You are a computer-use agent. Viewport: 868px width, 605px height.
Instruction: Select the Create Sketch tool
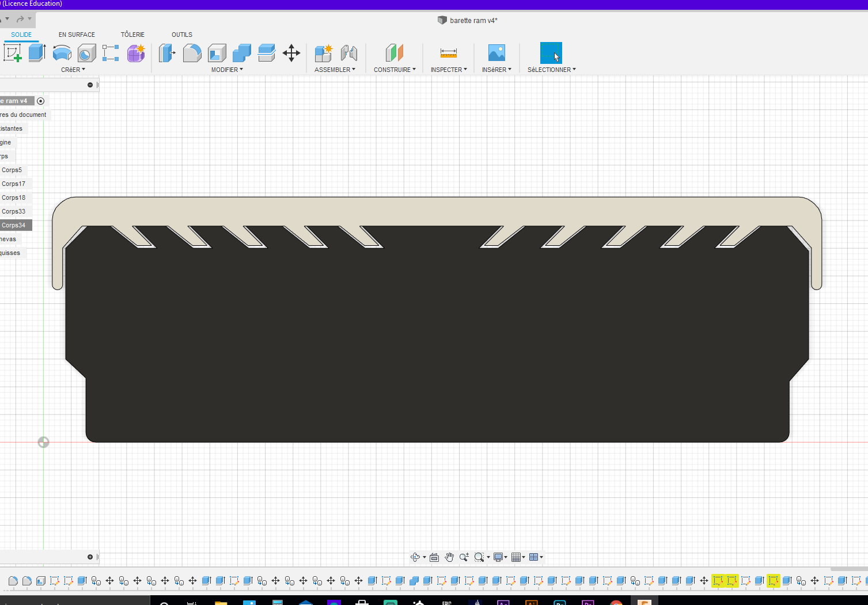coord(13,53)
